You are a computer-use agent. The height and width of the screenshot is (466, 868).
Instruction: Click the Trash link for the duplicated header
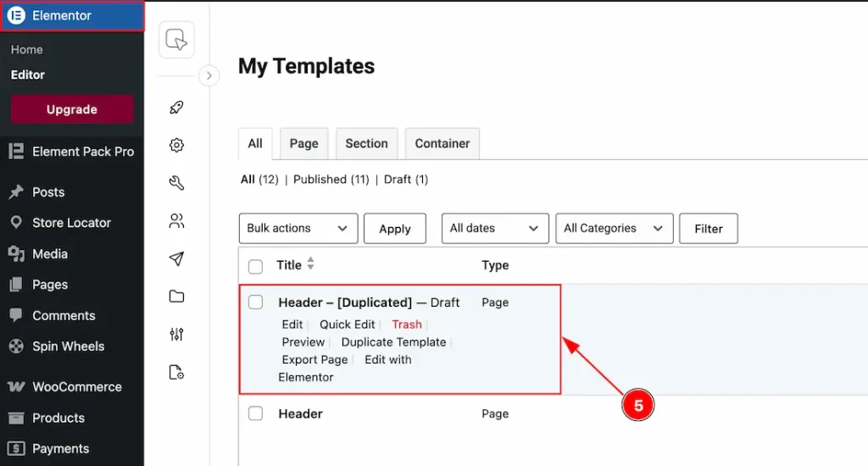(407, 325)
